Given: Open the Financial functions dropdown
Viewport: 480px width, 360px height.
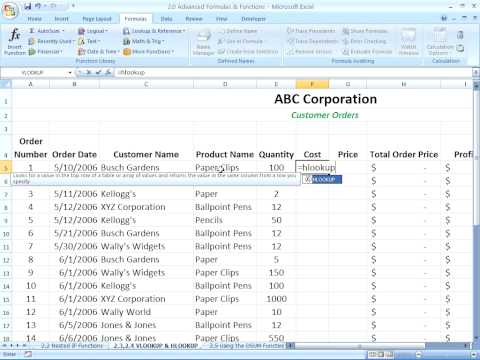Looking at the screenshot, I should click(x=46, y=52).
